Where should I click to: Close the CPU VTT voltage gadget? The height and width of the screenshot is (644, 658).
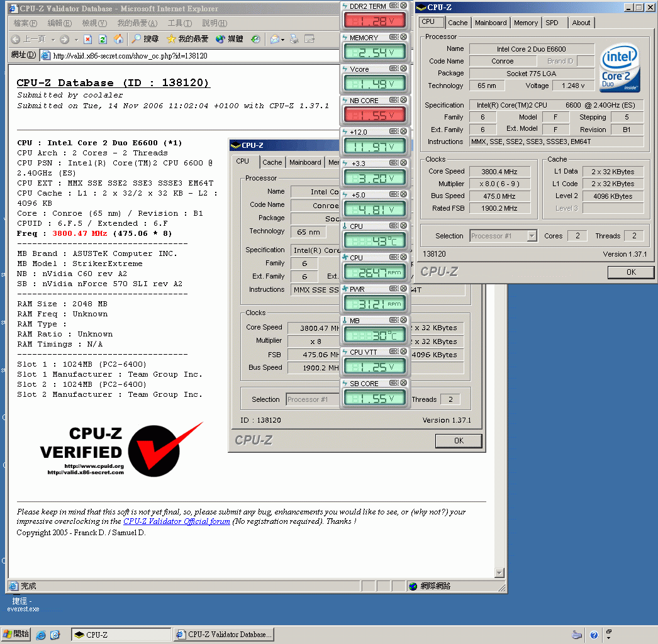pyautogui.click(x=404, y=352)
